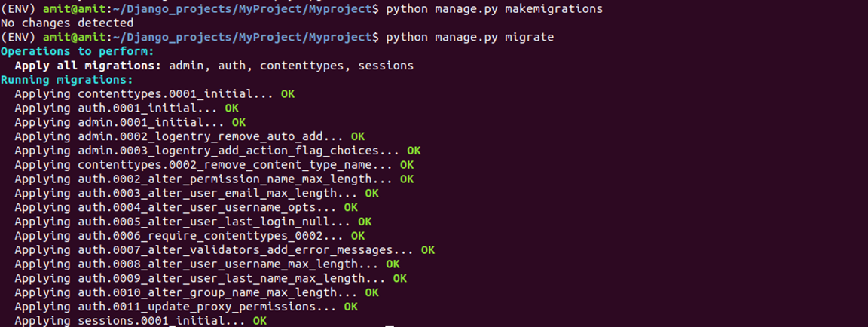Click the 'No changes detected' output line
Image resolution: width=868 pixels, height=327 pixels.
tap(67, 23)
